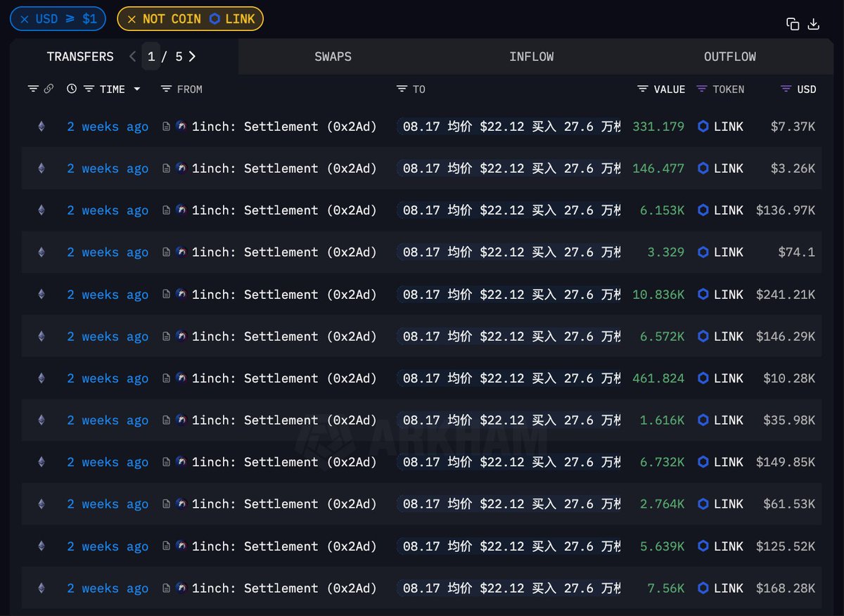Remove the USD ≥ $1 filter chip
The width and height of the screenshot is (844, 616).
pos(25,19)
